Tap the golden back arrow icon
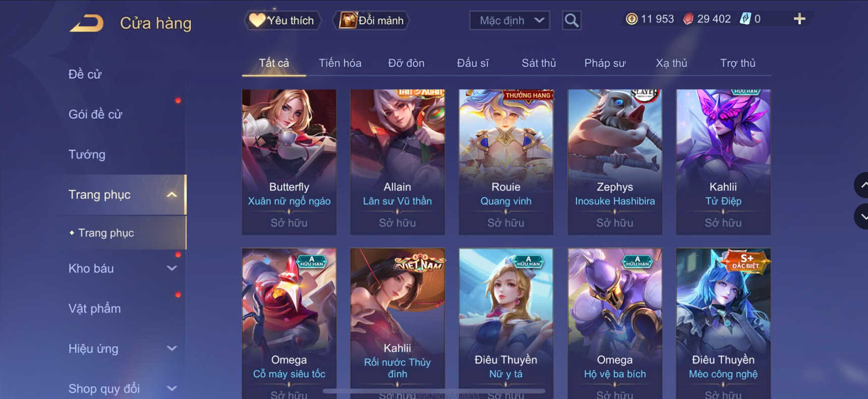The height and width of the screenshot is (399, 868). click(x=86, y=23)
